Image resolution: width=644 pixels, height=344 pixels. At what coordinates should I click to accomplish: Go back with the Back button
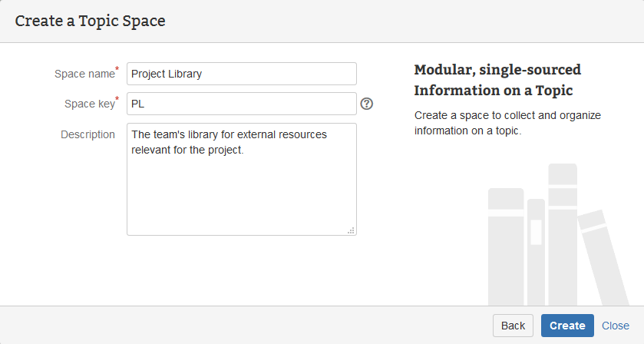[x=513, y=326]
